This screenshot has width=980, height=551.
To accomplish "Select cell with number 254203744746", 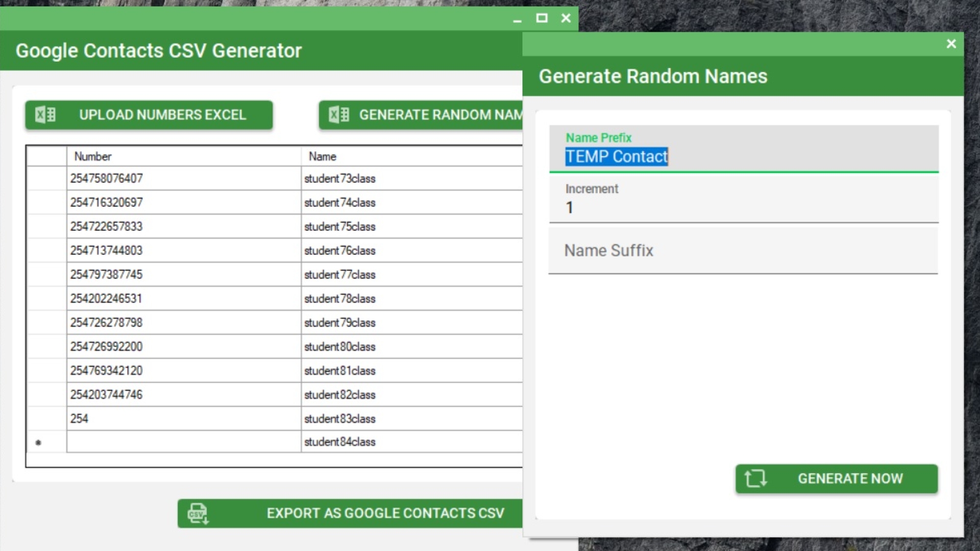I will click(184, 394).
